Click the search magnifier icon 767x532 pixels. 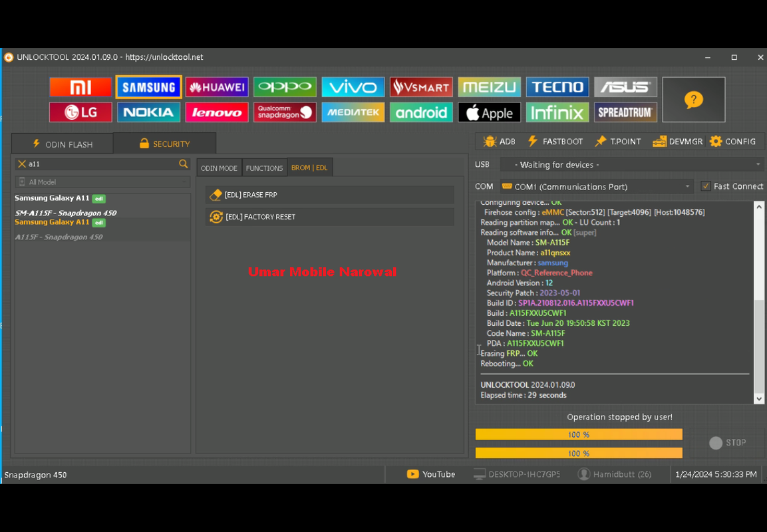pyautogui.click(x=184, y=164)
